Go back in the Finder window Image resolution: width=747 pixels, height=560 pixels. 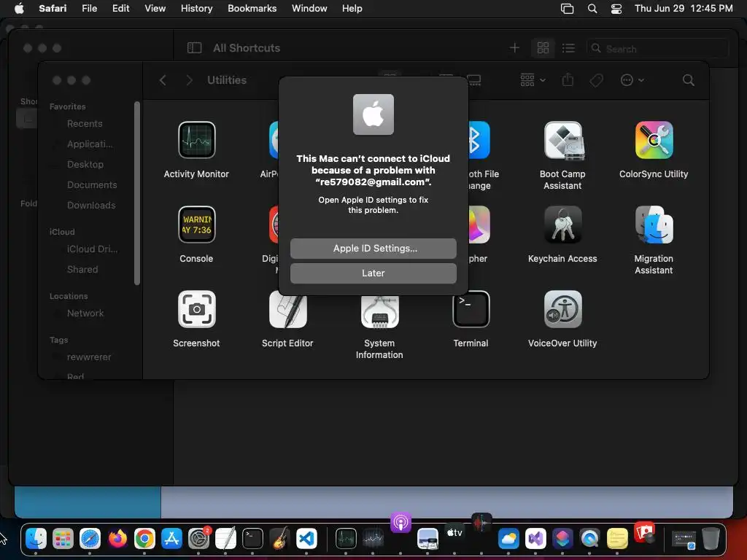[x=163, y=80]
